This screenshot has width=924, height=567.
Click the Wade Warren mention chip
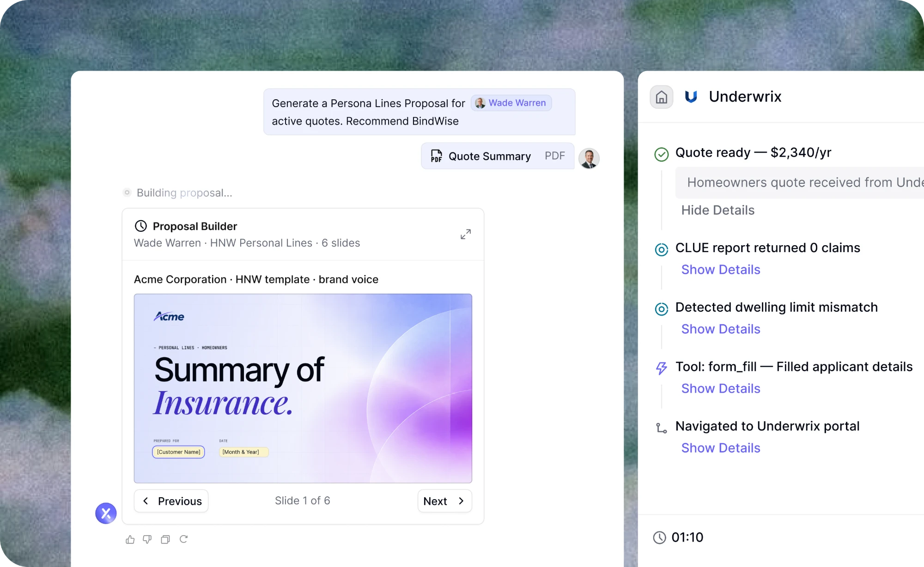511,103
